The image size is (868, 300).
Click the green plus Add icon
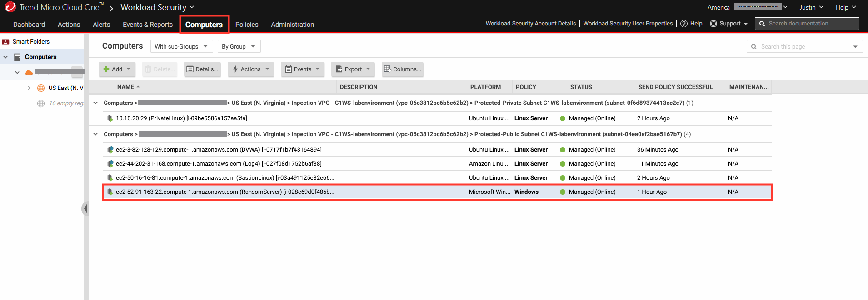coord(106,69)
